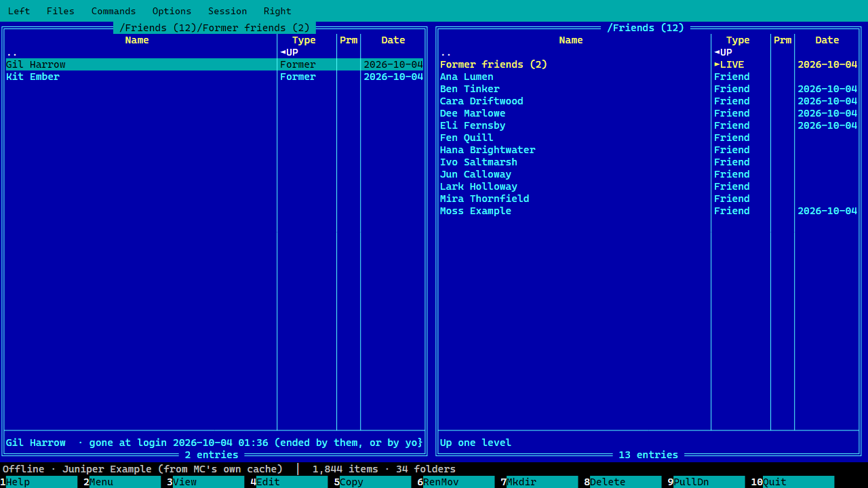The width and height of the screenshot is (868, 488).
Task: Open the Session menu
Action: coord(227,11)
